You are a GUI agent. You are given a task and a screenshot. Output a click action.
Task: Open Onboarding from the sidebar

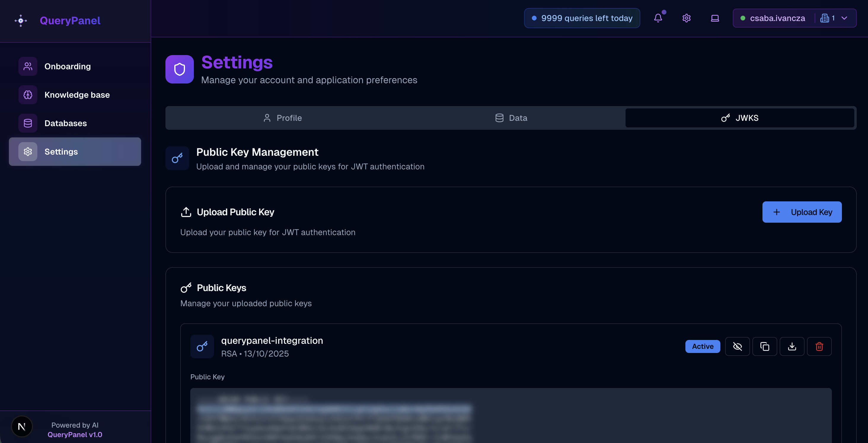pos(67,66)
